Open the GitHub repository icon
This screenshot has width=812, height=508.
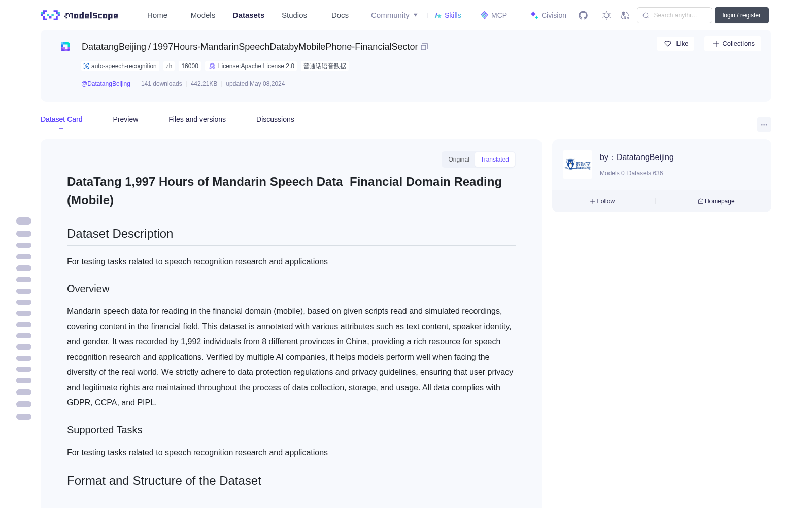pos(583,15)
